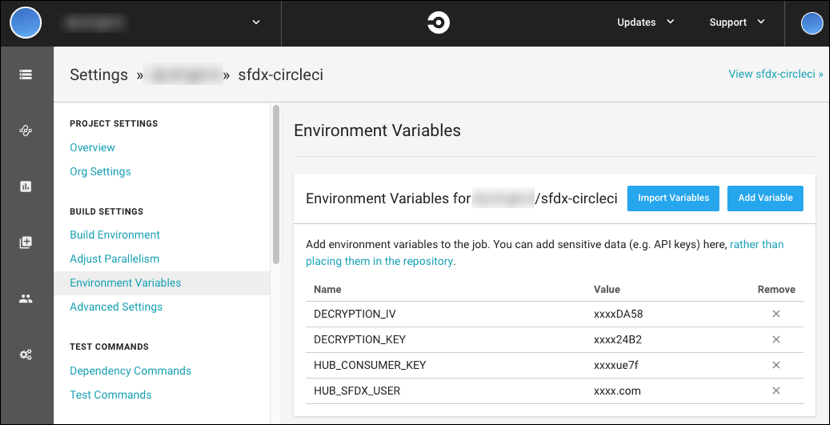
Task: Open the Insights chart sidebar icon
Action: tap(25, 186)
